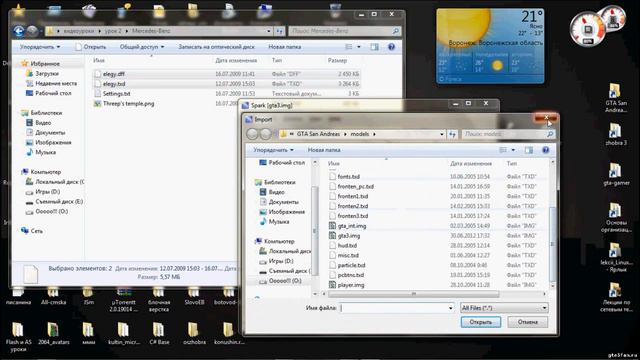The image size is (640, 360).
Task: Select Threep's temple.png in Explorer window
Action: click(128, 104)
